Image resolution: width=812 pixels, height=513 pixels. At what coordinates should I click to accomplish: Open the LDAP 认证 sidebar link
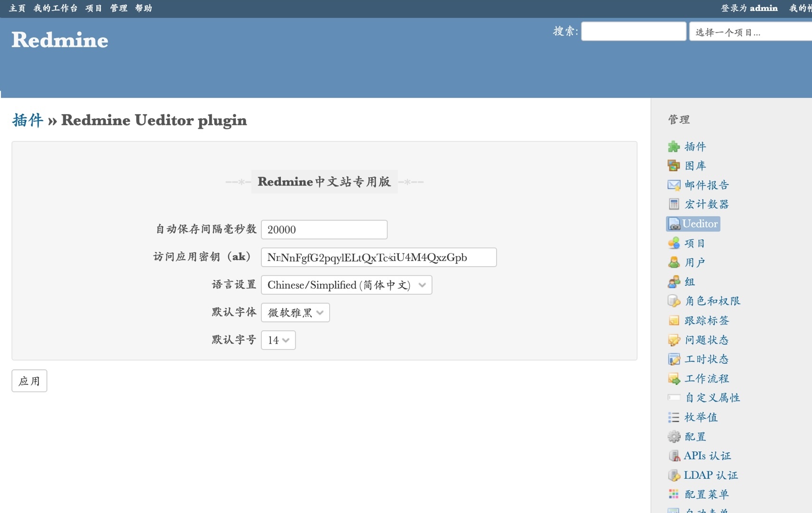(710, 475)
